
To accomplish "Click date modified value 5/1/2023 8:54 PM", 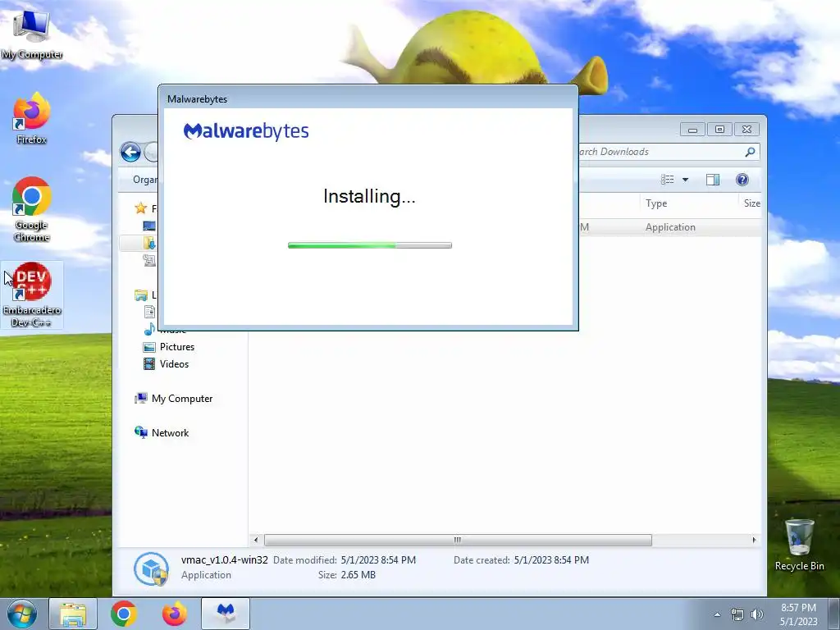I will (x=378, y=559).
